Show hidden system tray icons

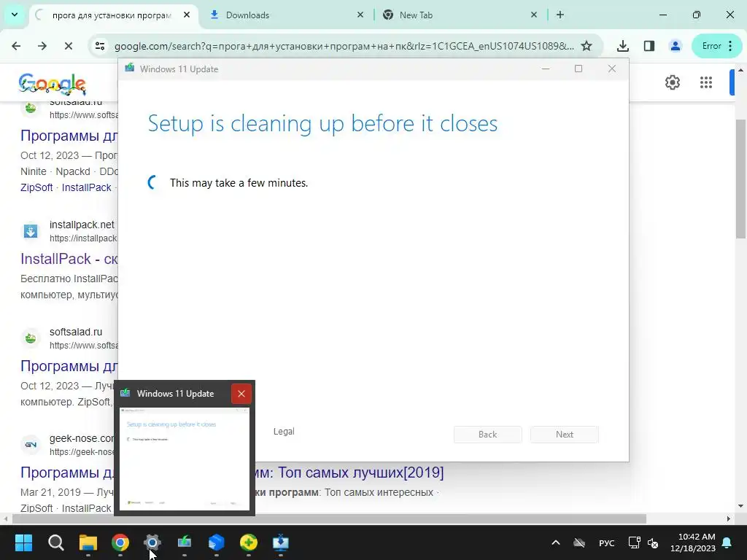555,542
